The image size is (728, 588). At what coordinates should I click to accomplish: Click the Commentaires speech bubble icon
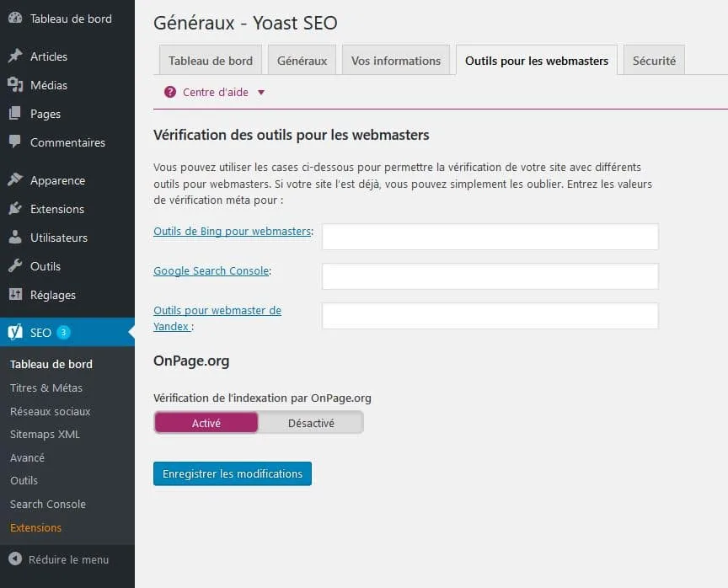click(x=15, y=142)
